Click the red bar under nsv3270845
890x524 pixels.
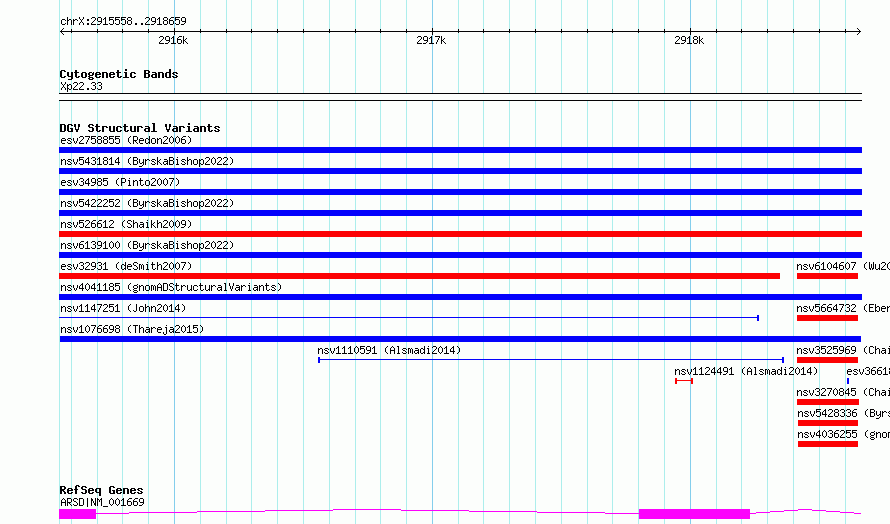click(827, 402)
